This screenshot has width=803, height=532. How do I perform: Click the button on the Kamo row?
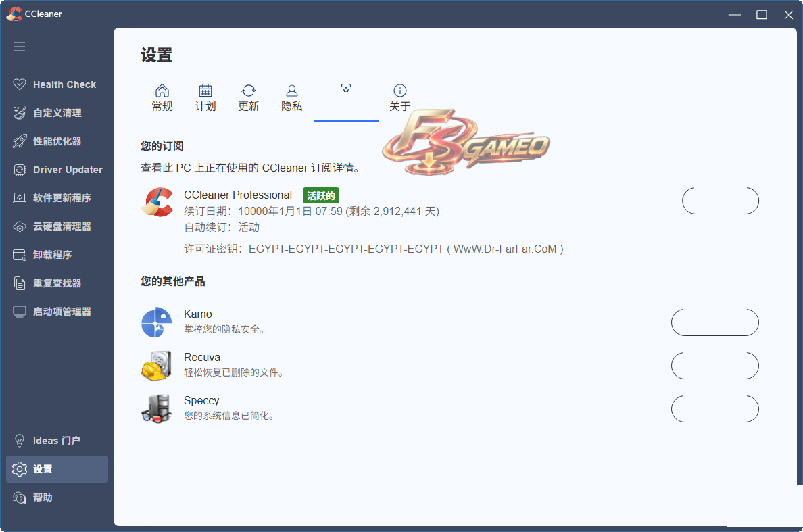click(715, 322)
